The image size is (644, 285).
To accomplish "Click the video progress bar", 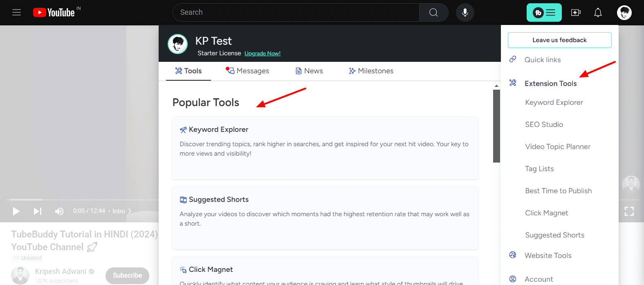I will click(x=82, y=200).
